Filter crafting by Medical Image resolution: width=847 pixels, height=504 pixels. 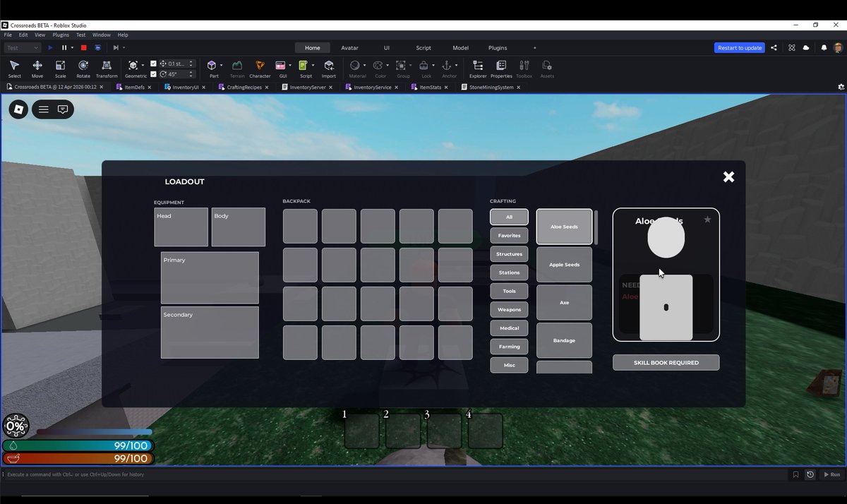tap(509, 328)
